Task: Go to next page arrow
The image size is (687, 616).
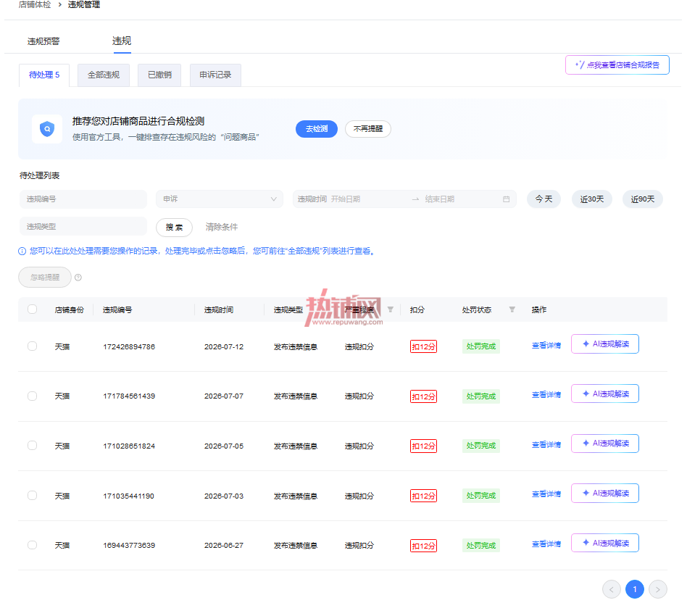Action: coord(657,589)
